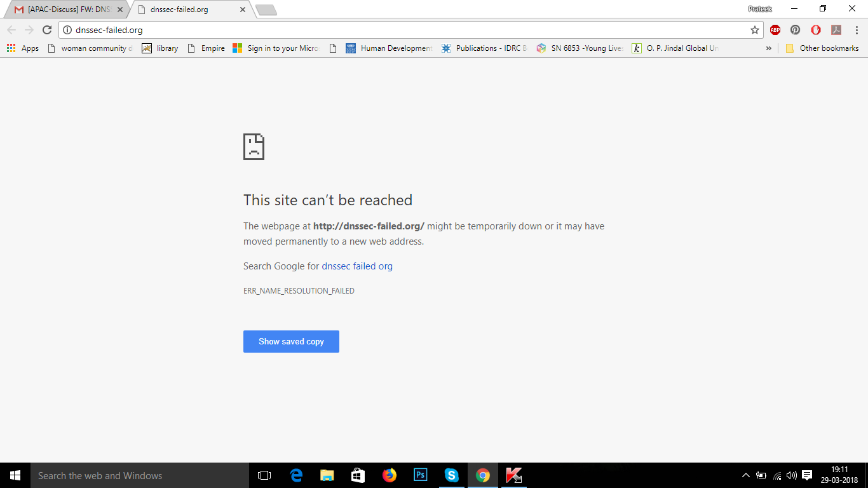
Task: Show hidden system tray icons
Action: (746, 475)
